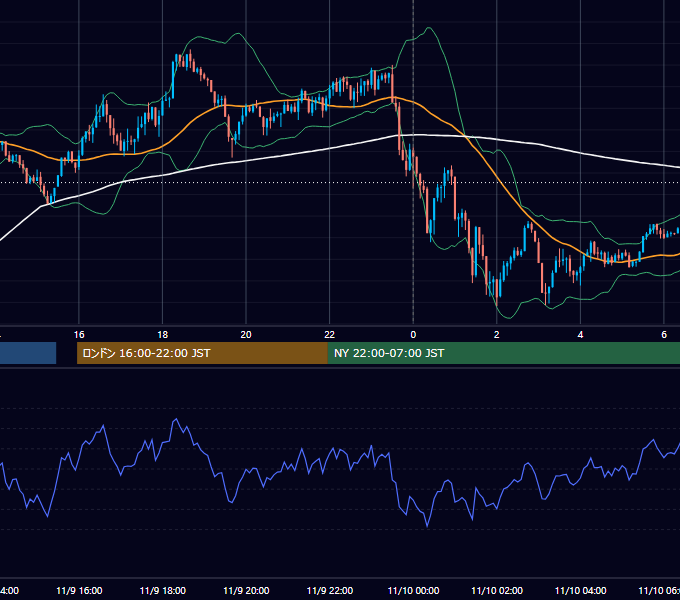The width and height of the screenshot is (680, 600).
Task: Click the 2 hour axis label
Action: point(497,335)
